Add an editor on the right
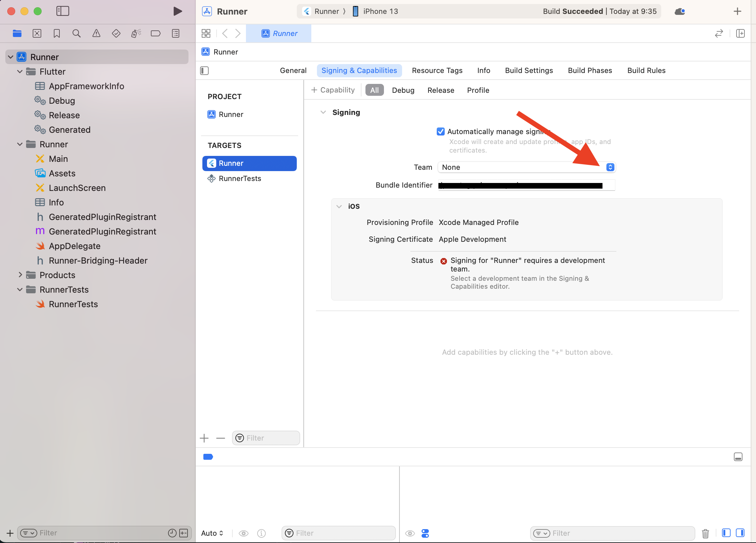 [x=740, y=33]
